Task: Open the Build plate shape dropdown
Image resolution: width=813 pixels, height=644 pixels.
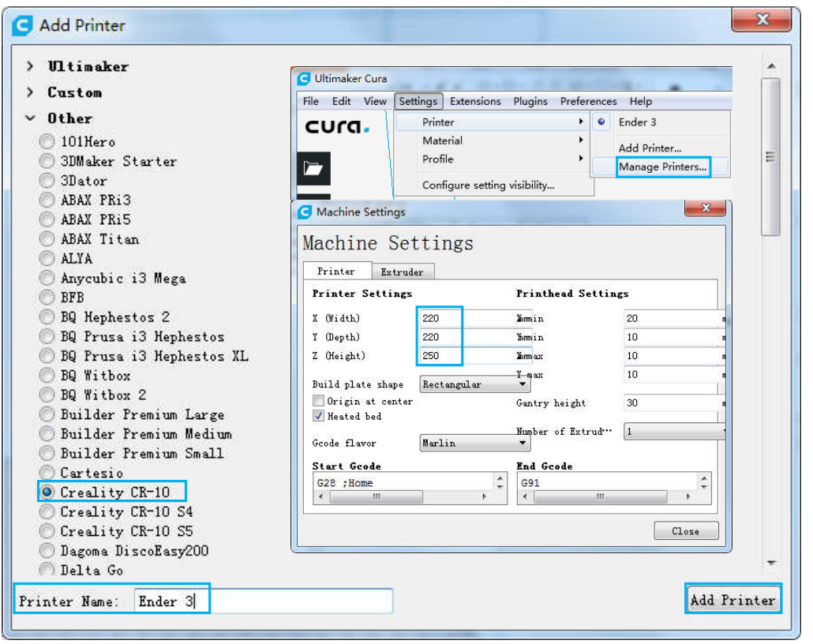Action: [474, 384]
